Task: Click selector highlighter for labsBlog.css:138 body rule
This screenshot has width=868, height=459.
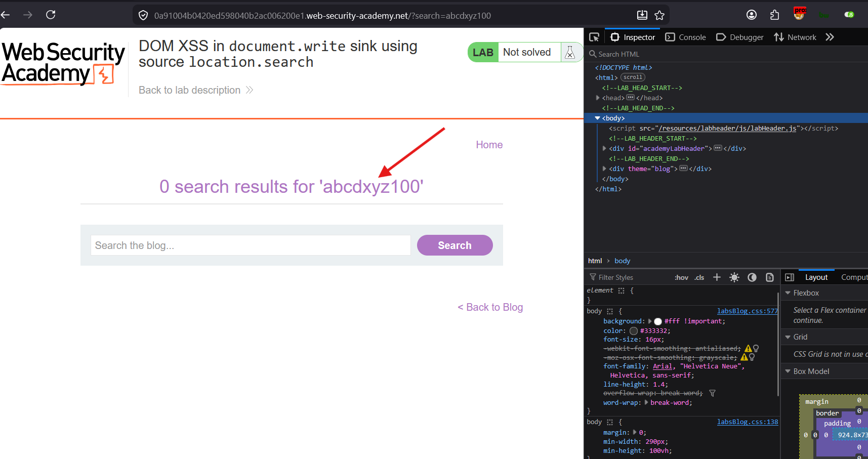Action: pos(610,422)
